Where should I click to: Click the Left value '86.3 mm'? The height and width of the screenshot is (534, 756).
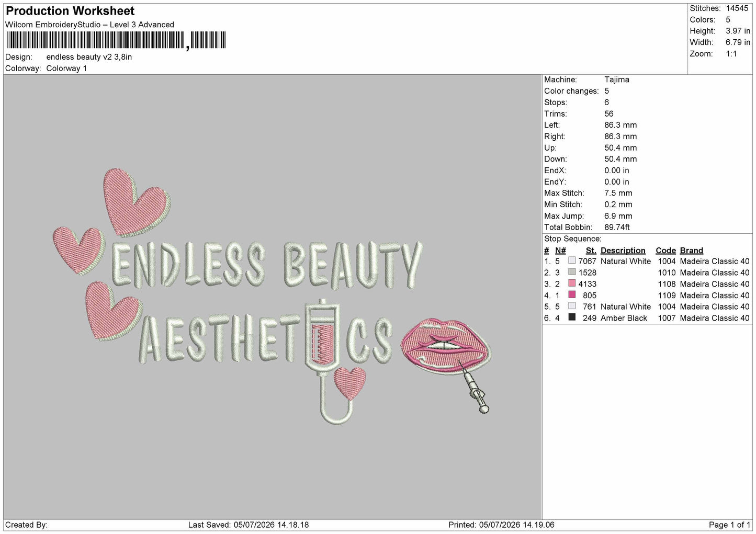(x=620, y=125)
